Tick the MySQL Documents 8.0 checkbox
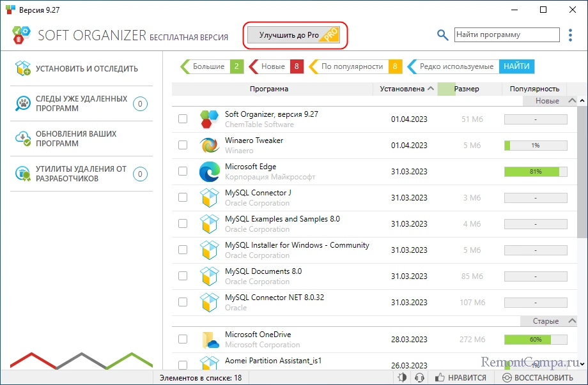 pos(183,276)
